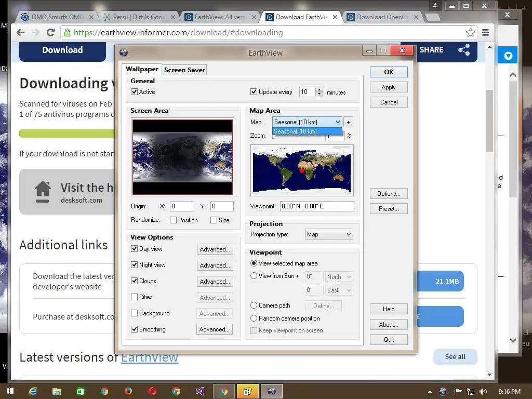Click the browser forward arrow
This screenshot has width=532, height=399.
pyautogui.click(x=35, y=33)
